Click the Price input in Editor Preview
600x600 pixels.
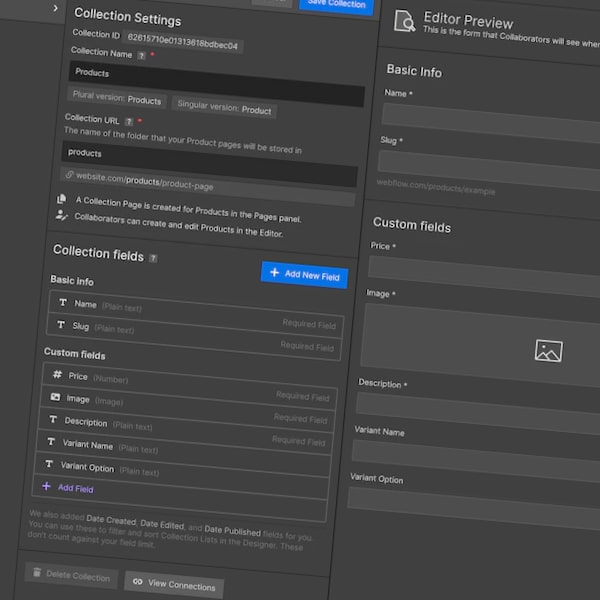[x=484, y=276]
